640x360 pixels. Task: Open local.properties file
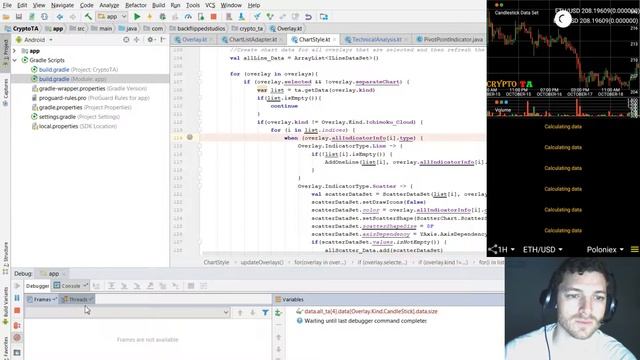[x=74, y=126]
